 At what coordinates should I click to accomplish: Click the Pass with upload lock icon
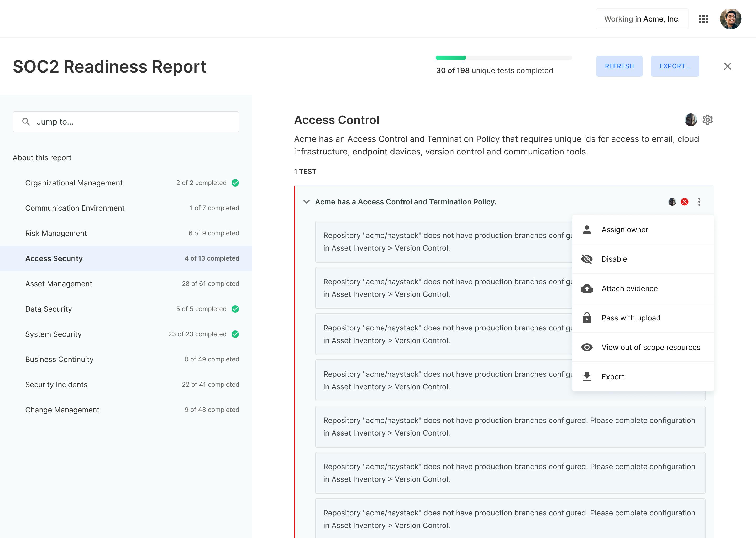coord(586,318)
